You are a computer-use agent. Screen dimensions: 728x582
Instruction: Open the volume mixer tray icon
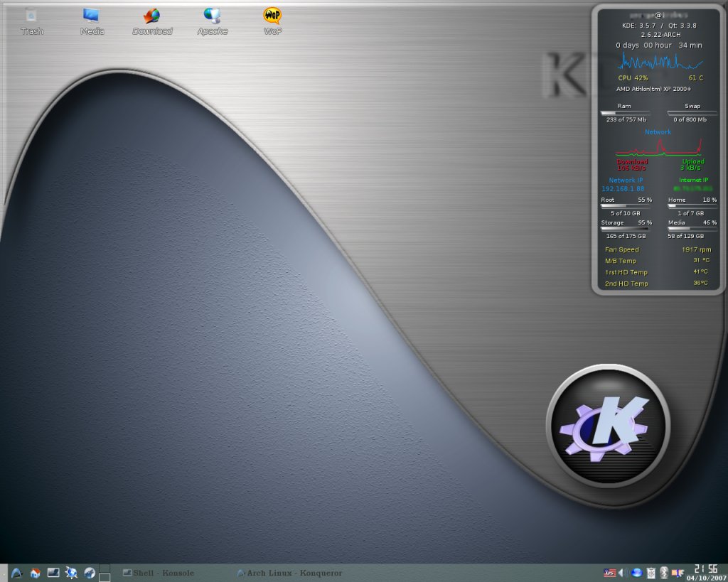(x=623, y=573)
